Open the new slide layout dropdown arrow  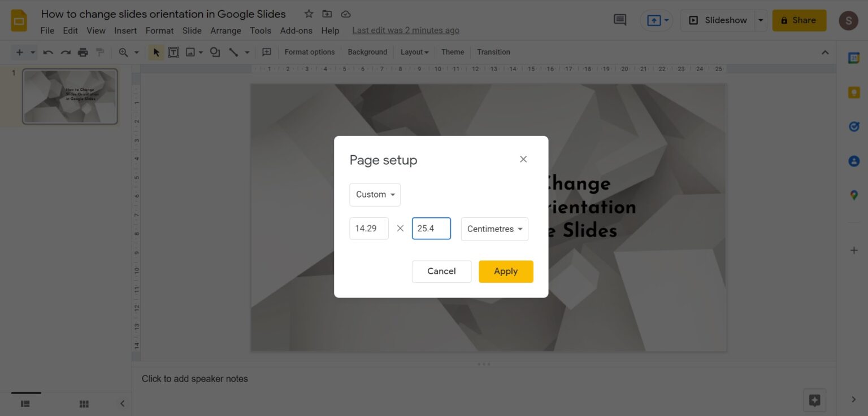pos(32,52)
